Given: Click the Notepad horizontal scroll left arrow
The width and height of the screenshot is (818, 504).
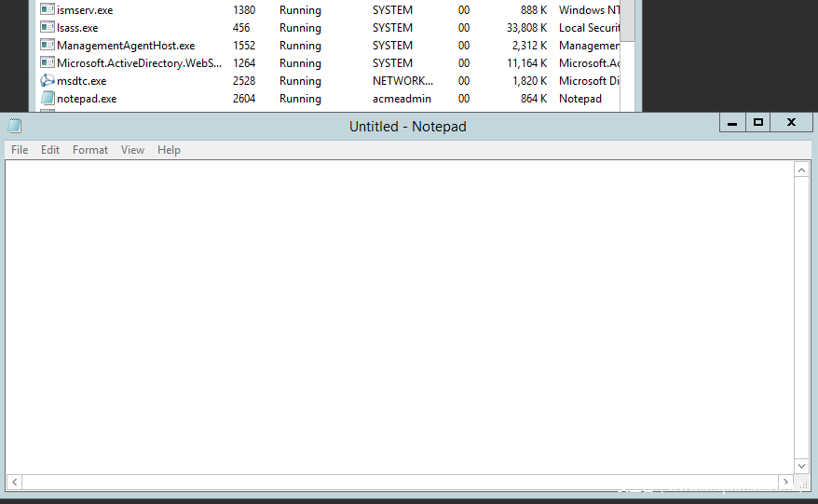Looking at the screenshot, I should tap(15, 482).
